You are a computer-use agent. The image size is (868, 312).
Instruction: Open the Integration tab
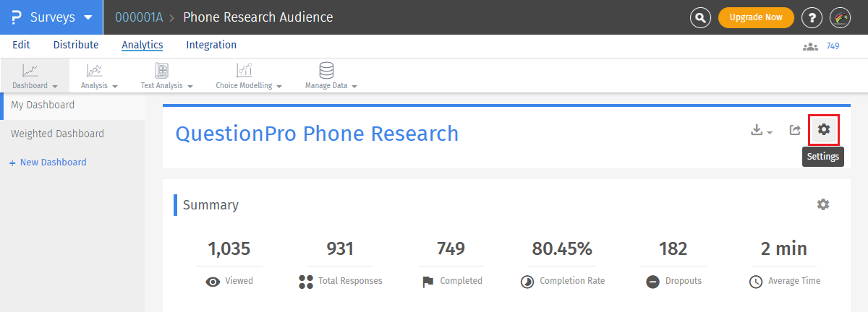click(x=211, y=45)
